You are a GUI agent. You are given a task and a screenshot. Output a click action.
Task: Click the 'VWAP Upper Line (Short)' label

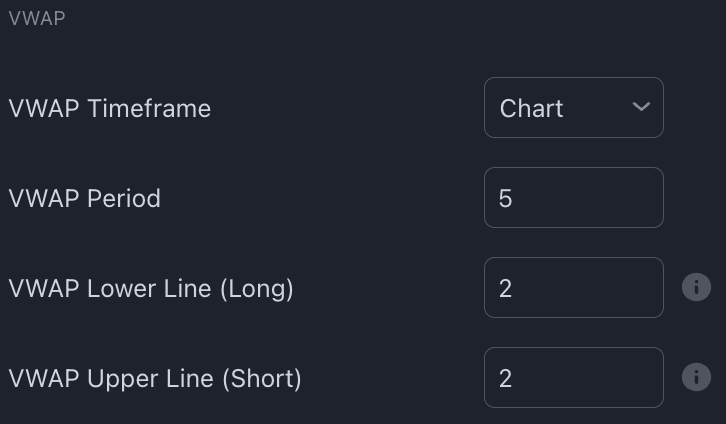[155, 378]
